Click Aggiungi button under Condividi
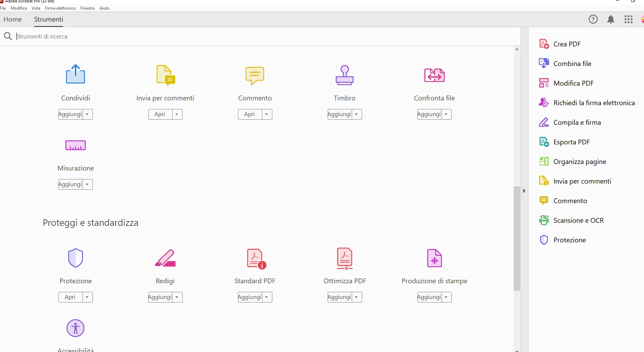644x352 pixels. [70, 114]
